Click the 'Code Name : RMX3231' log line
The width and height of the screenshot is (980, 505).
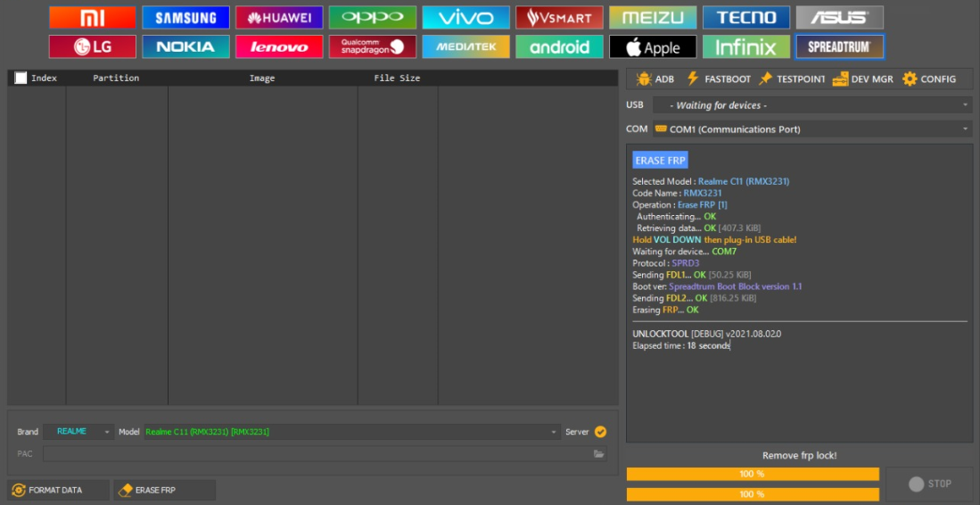(677, 193)
